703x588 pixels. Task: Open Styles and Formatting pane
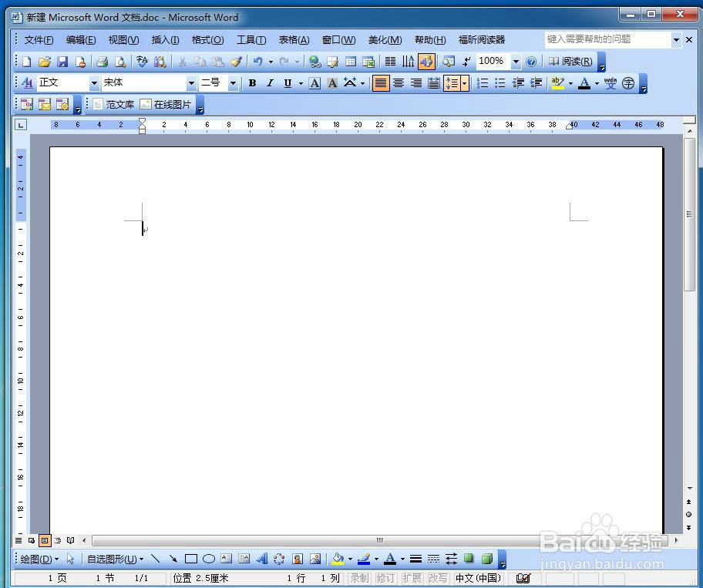pyautogui.click(x=27, y=83)
